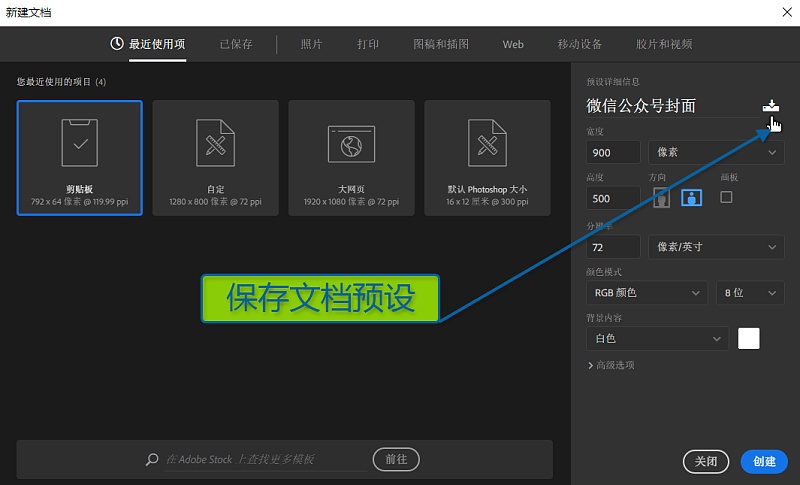Image resolution: width=800 pixels, height=485 pixels.
Task: Click the width field showing 900
Action: pos(613,152)
